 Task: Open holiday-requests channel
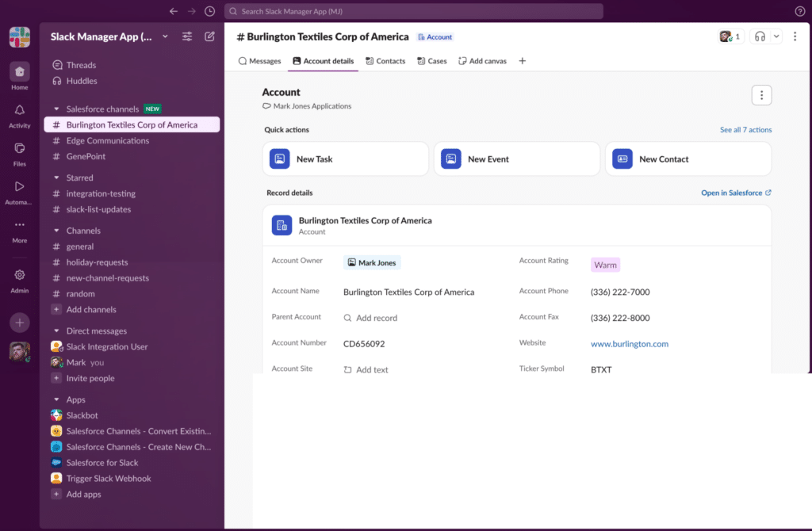tap(132, 262)
